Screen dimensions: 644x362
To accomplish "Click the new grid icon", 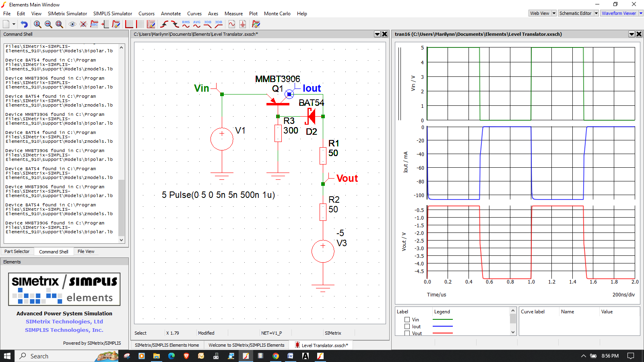I will tap(140, 24).
